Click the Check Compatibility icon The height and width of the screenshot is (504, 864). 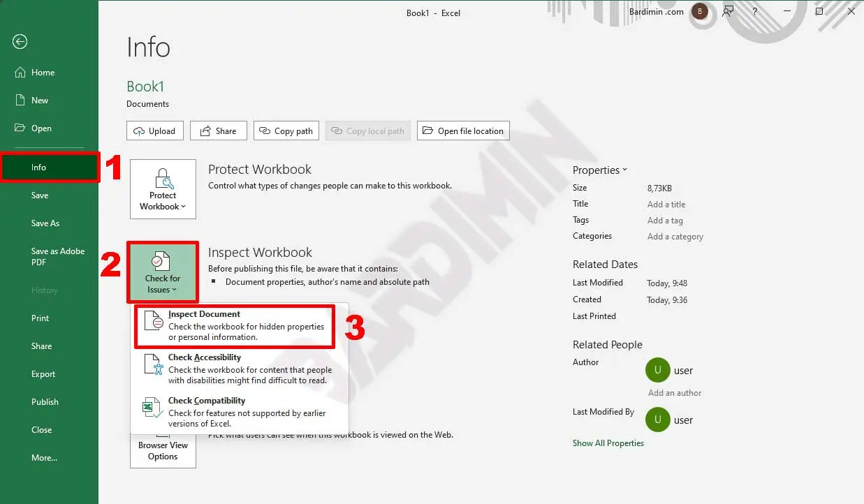153,408
